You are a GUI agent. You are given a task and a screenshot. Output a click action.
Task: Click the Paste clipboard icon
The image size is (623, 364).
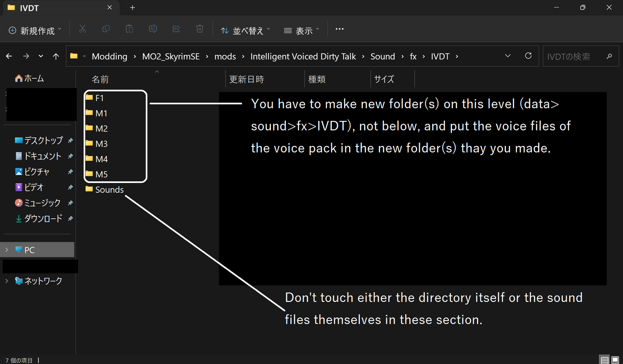pyautogui.click(x=129, y=29)
